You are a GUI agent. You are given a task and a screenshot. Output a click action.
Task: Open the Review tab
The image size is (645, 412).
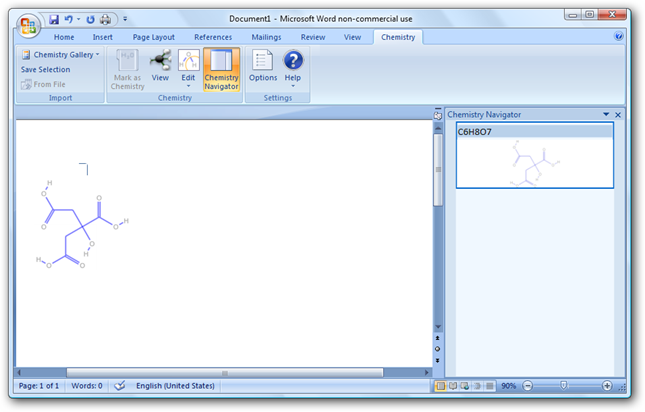(313, 37)
